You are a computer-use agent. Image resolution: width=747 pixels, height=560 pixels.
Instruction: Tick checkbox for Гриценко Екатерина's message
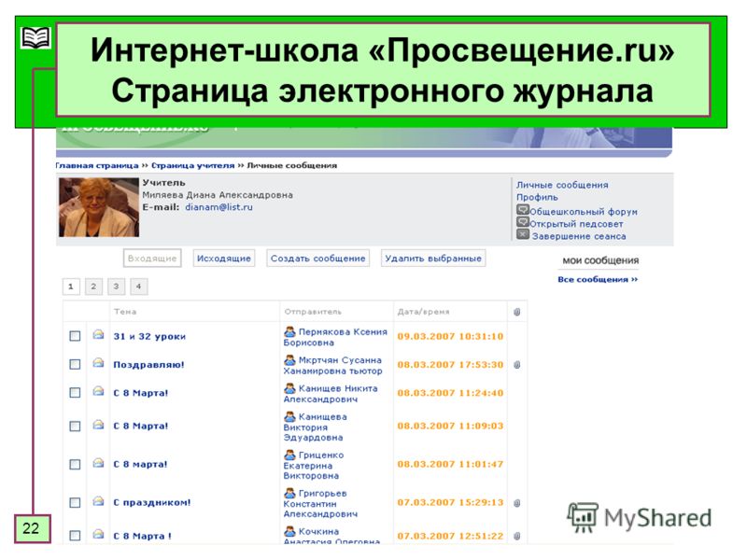pos(75,464)
